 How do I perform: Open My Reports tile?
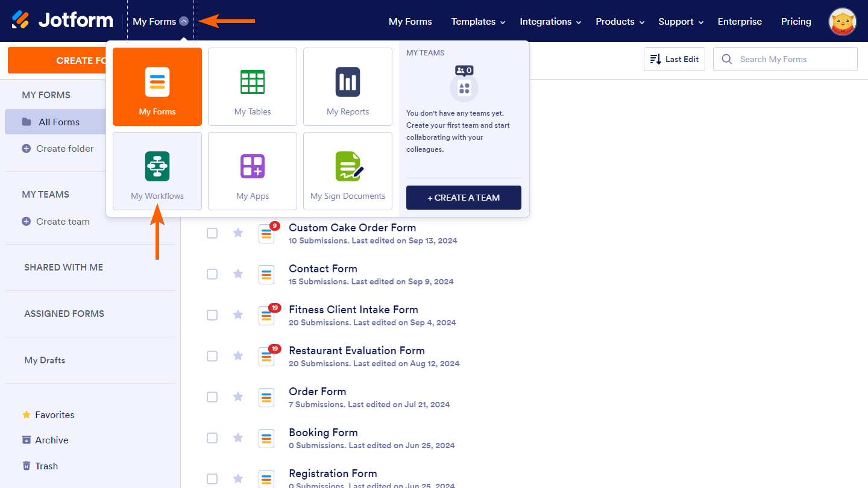point(348,87)
